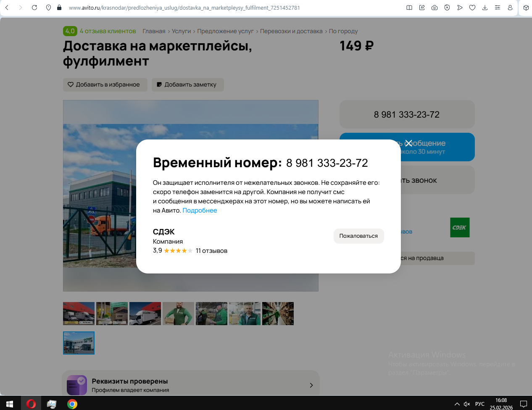Select third thumbnail with white delivery truck

click(145, 313)
